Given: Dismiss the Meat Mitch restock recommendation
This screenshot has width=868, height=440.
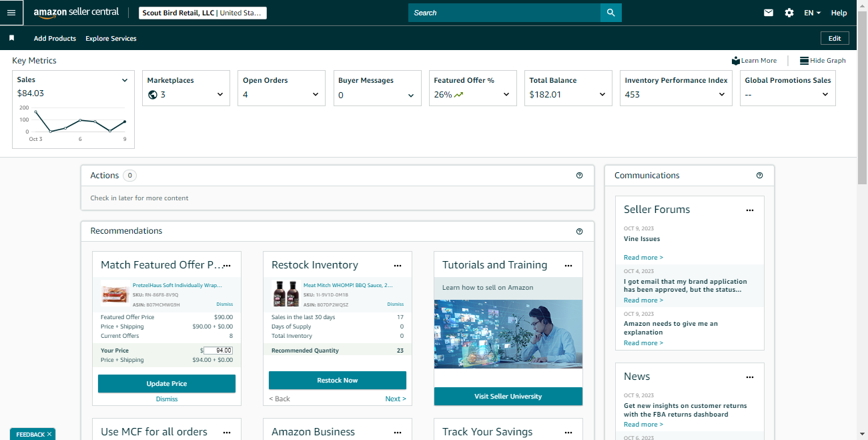Looking at the screenshot, I should 396,304.
